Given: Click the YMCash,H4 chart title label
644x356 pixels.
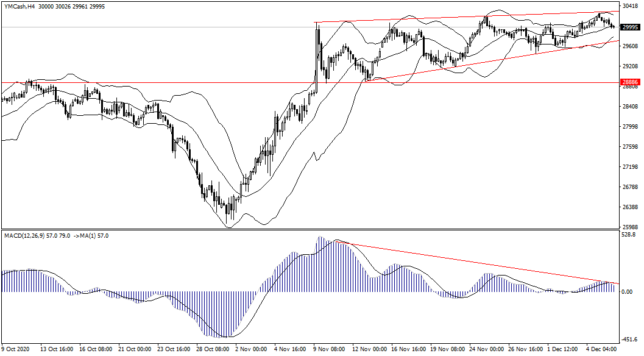Looking at the screenshot, I should tap(18, 6).
